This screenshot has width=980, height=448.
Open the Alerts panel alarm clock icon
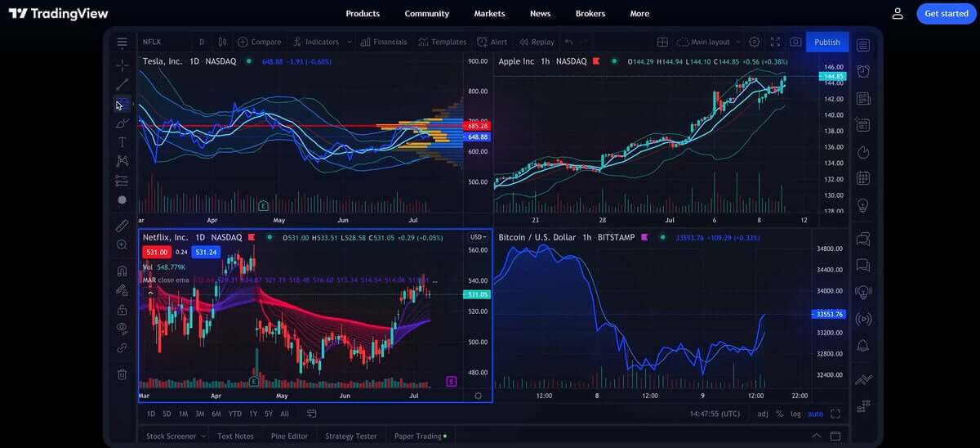coord(863,71)
